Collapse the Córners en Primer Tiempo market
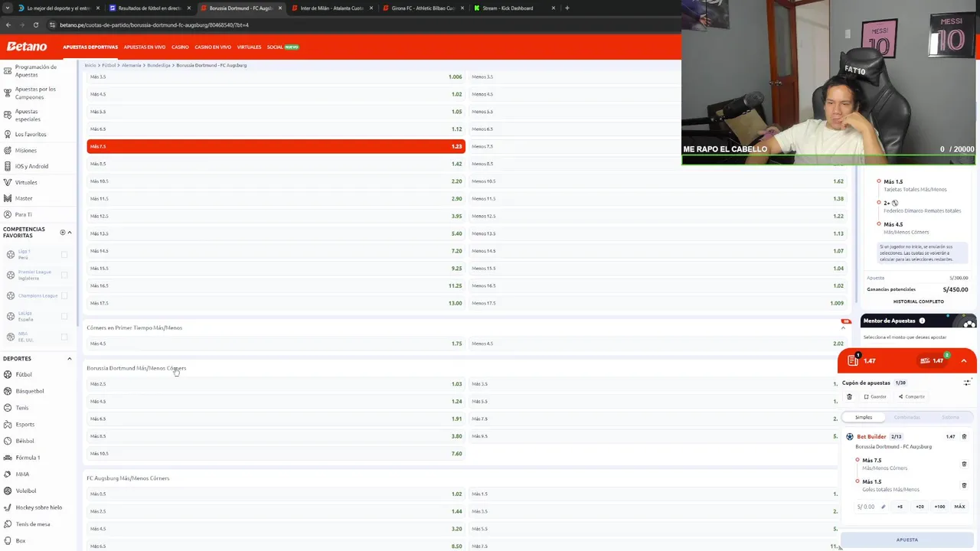Viewport: 980px width, 551px height. [843, 328]
